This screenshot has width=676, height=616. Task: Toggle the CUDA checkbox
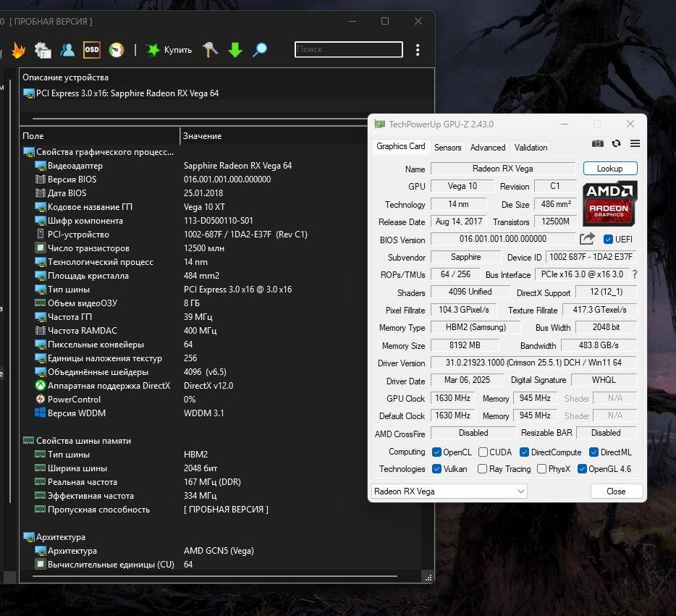click(x=483, y=452)
